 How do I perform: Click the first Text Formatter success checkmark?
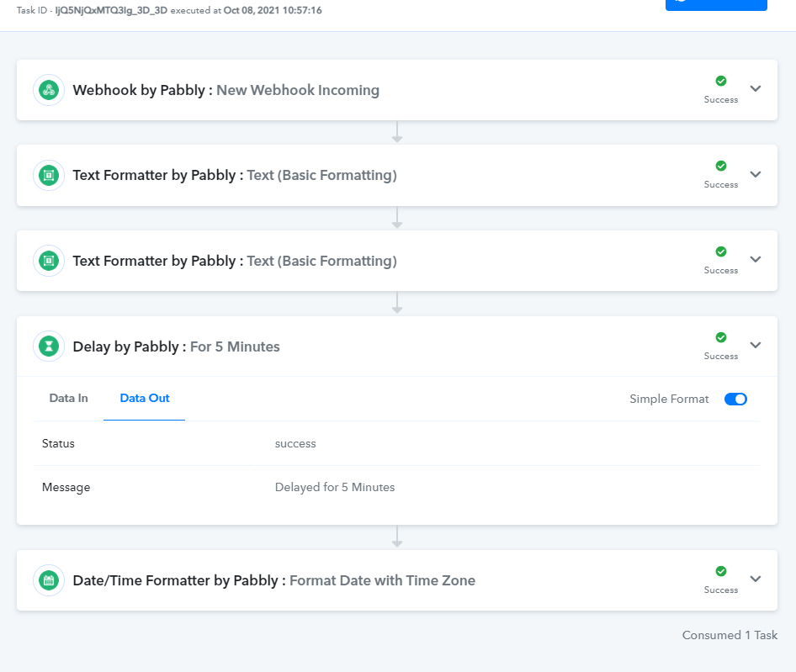click(x=721, y=166)
